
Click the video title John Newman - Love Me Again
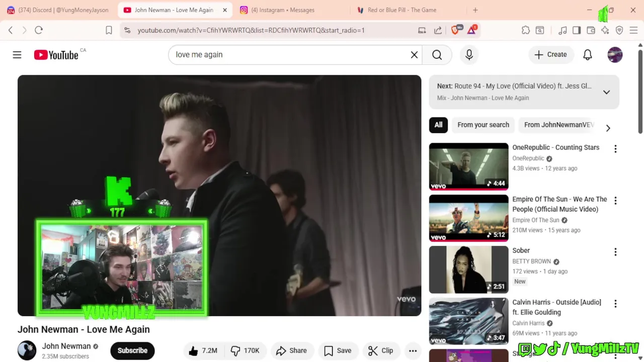coord(84,329)
